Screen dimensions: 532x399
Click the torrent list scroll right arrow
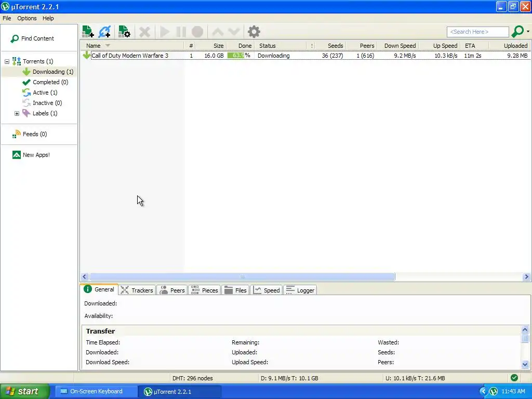[526, 277]
